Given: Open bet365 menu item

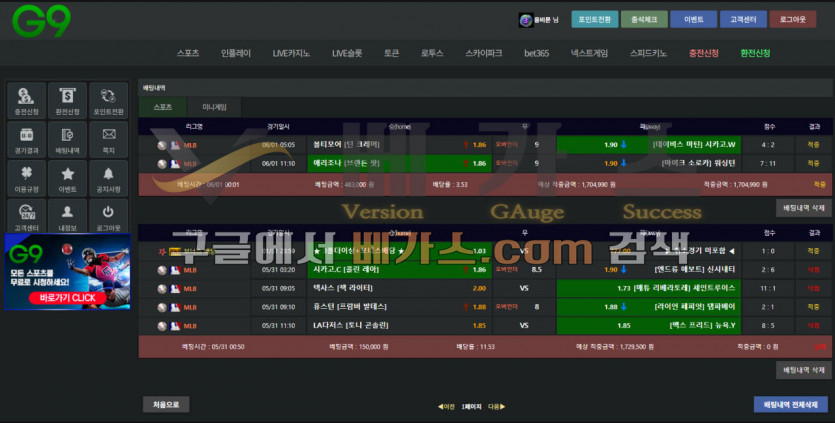Looking at the screenshot, I should (x=536, y=53).
